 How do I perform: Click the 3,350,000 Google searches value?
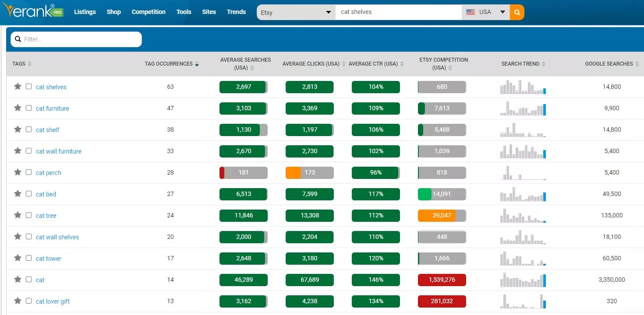[612, 280]
